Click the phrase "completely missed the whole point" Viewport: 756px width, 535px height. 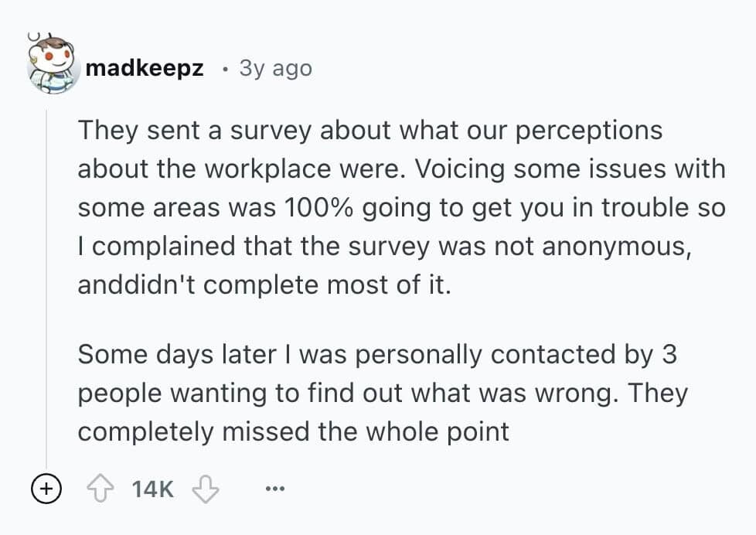pyautogui.click(x=293, y=431)
